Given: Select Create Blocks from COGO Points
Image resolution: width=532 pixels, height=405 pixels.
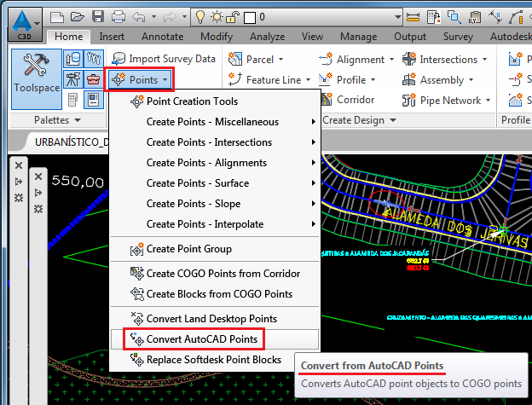Looking at the screenshot, I should coord(215,294).
